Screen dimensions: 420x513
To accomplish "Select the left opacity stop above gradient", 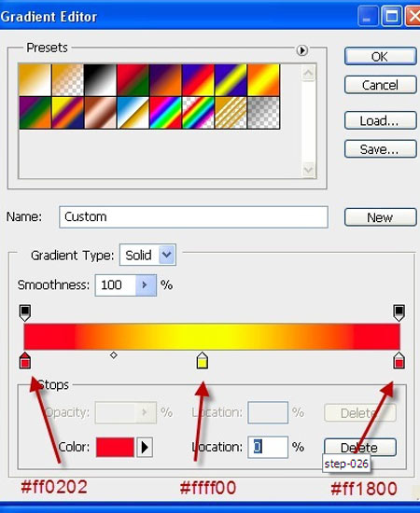I will 25,313.
